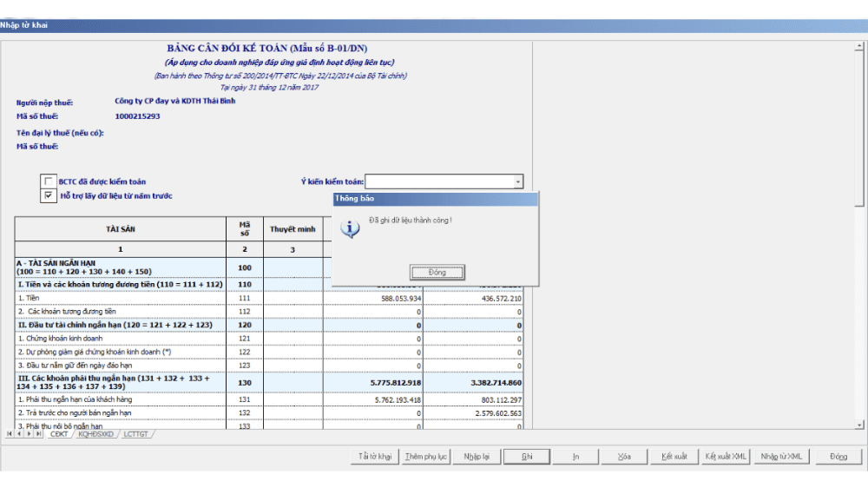Select the CĐKT sheet tab

pos(59,433)
